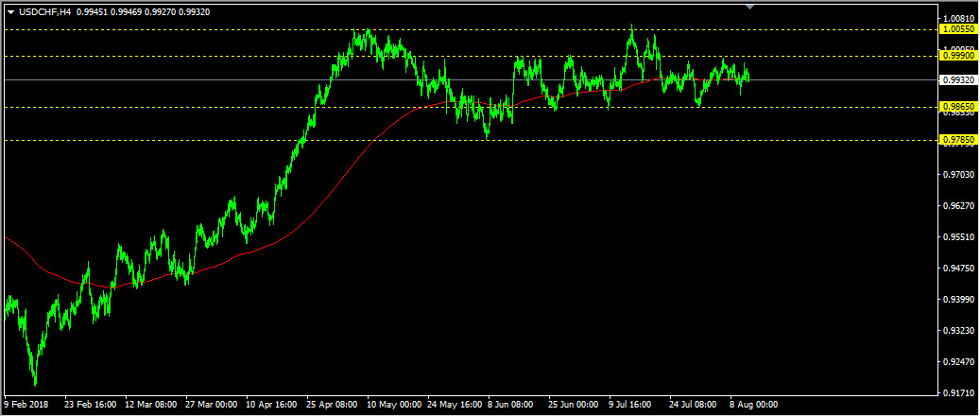Viewport: 980px width, 417px height.
Task: Click the 27 Mar 00:00 date label
Action: (212, 405)
